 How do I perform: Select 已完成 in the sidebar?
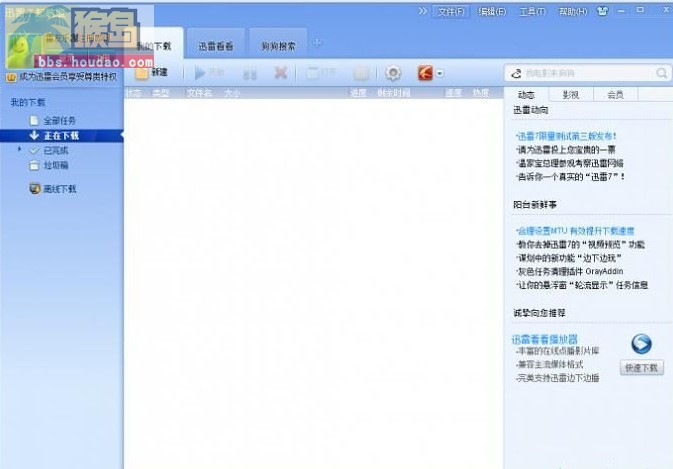point(56,151)
